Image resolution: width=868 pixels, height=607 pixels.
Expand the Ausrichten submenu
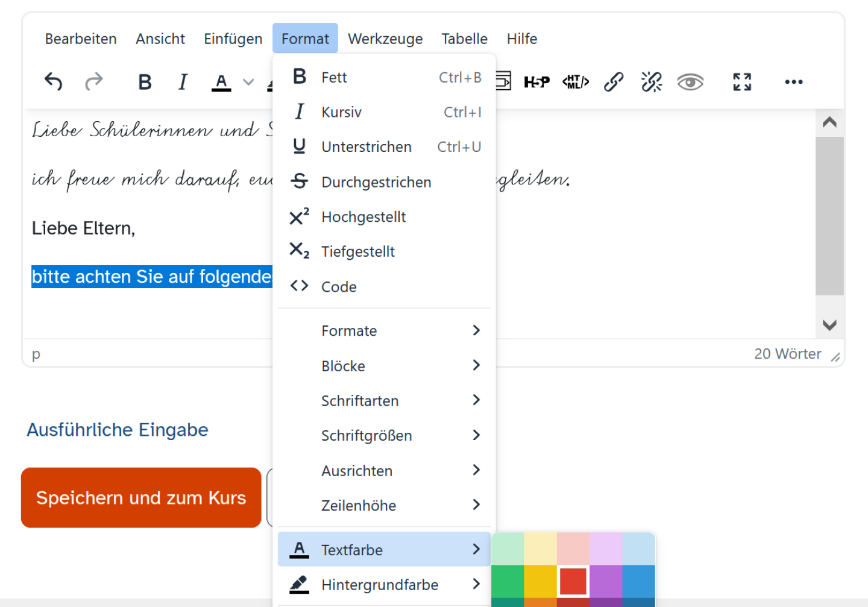pyautogui.click(x=357, y=471)
